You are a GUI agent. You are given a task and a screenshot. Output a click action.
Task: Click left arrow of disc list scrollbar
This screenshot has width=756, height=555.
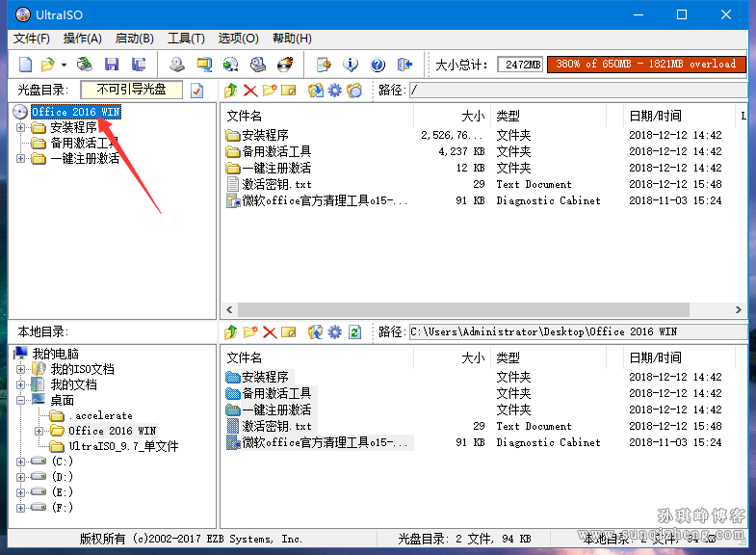coord(229,309)
